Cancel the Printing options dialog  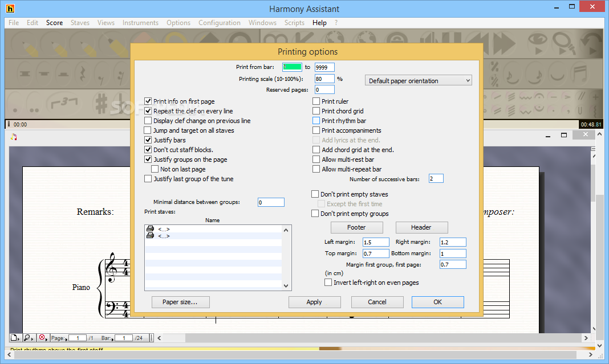377,302
